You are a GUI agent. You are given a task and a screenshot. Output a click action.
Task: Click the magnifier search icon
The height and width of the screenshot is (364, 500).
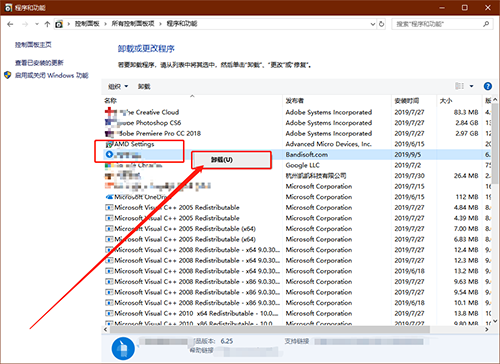point(486,24)
